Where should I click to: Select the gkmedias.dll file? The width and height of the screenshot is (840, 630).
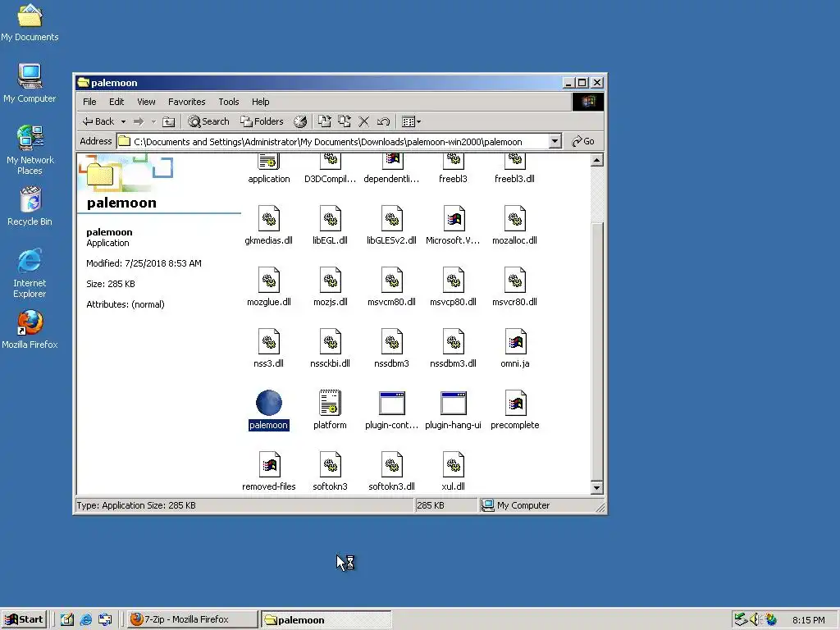(x=268, y=218)
